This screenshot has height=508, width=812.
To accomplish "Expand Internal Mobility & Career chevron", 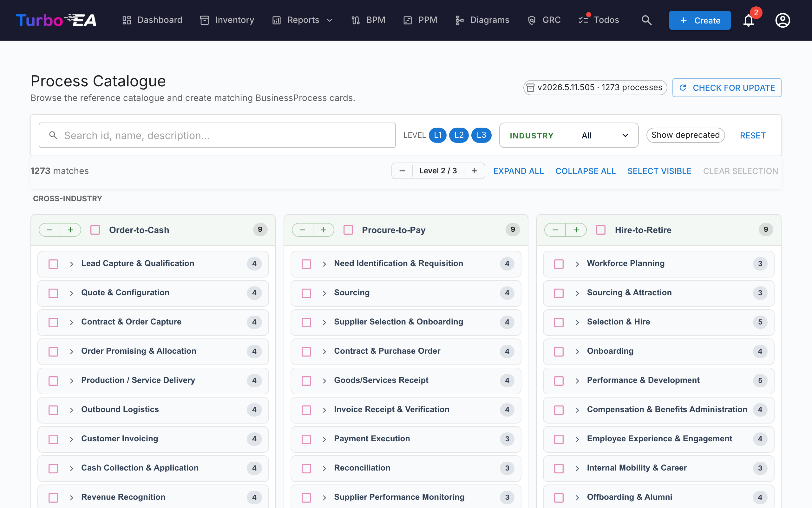I will point(577,469).
